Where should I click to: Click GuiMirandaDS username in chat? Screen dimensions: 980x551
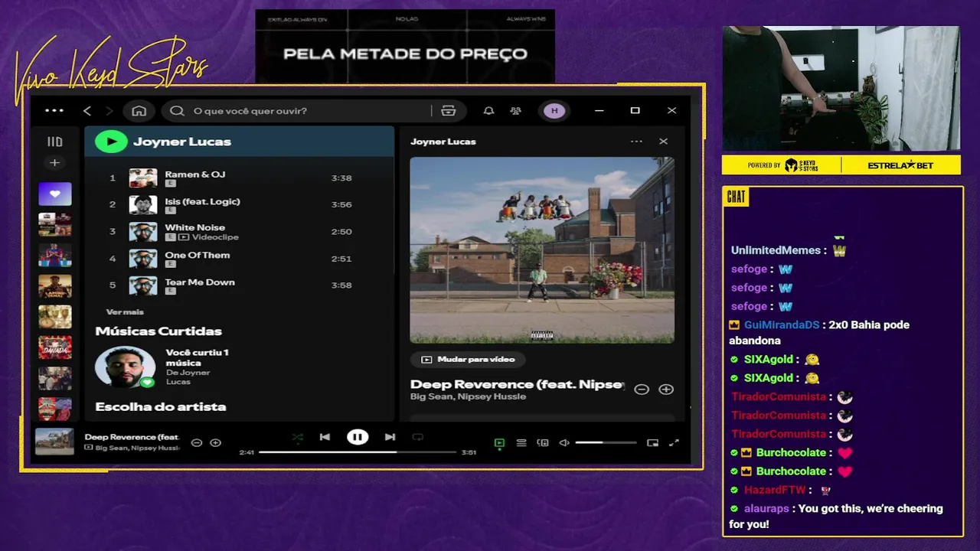782,324
